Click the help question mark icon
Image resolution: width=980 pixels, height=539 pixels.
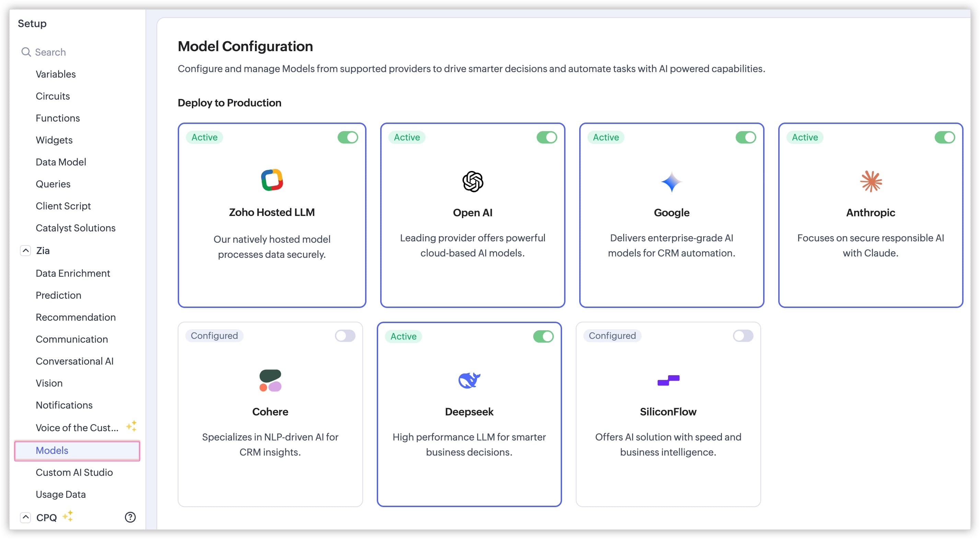point(130,517)
